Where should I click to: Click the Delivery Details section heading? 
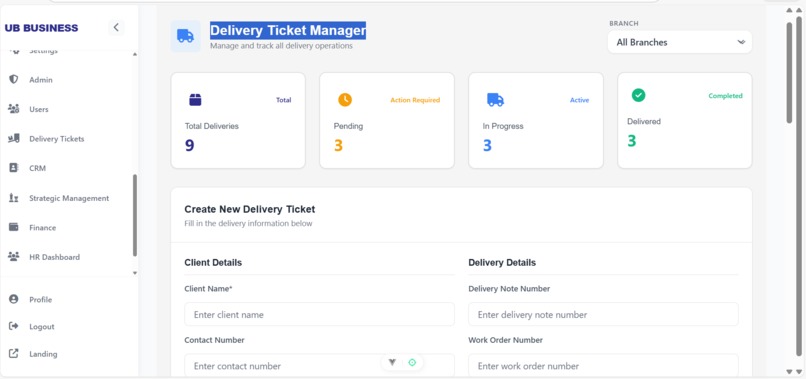tap(502, 262)
